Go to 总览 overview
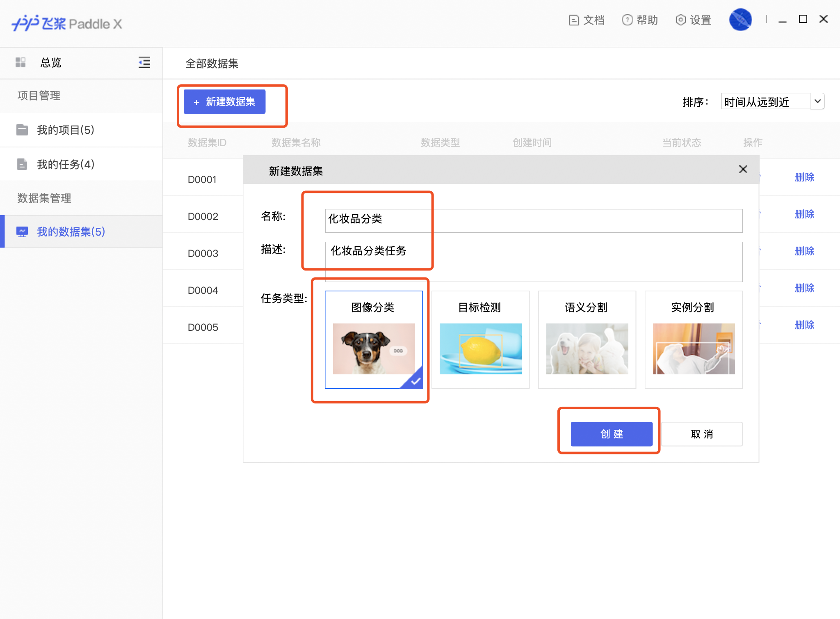 tap(51, 62)
